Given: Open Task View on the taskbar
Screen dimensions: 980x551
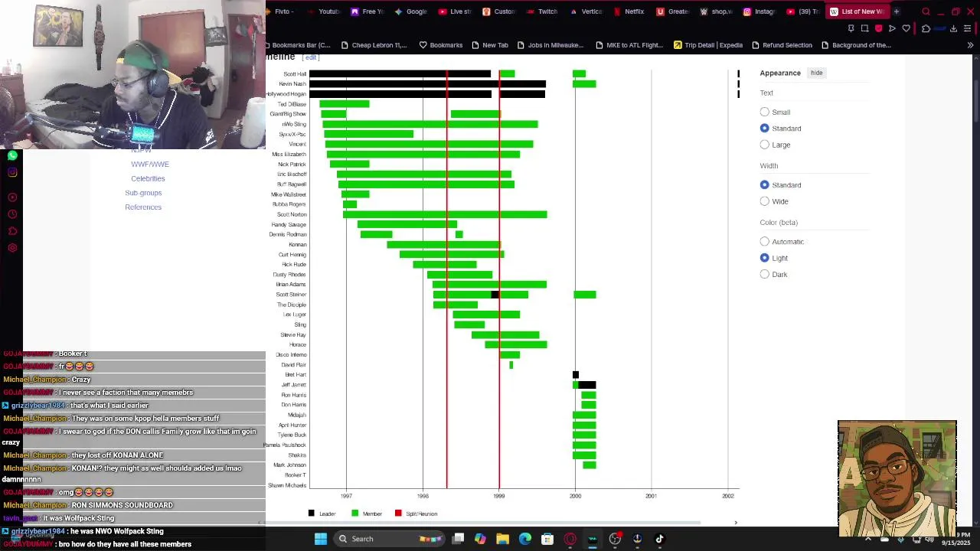Looking at the screenshot, I should click(458, 539).
